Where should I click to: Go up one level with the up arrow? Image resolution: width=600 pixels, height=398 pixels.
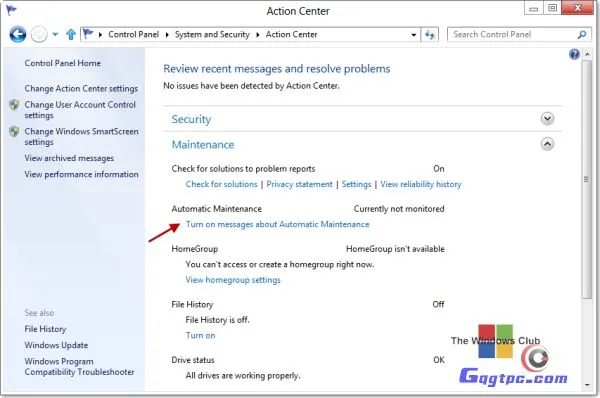[x=70, y=34]
